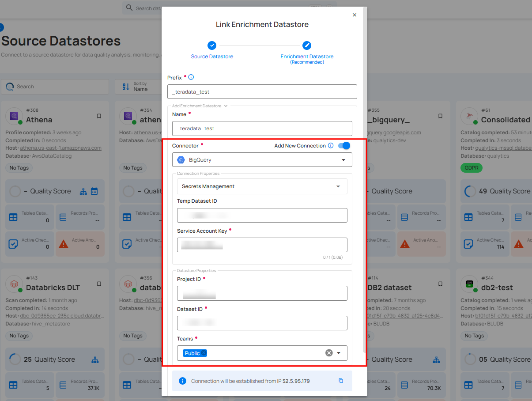Click the Project ID input field

click(x=262, y=293)
